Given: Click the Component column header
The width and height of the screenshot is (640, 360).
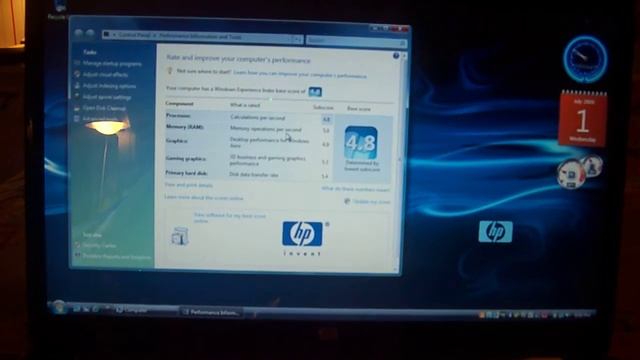Looking at the screenshot, I should point(180,104).
